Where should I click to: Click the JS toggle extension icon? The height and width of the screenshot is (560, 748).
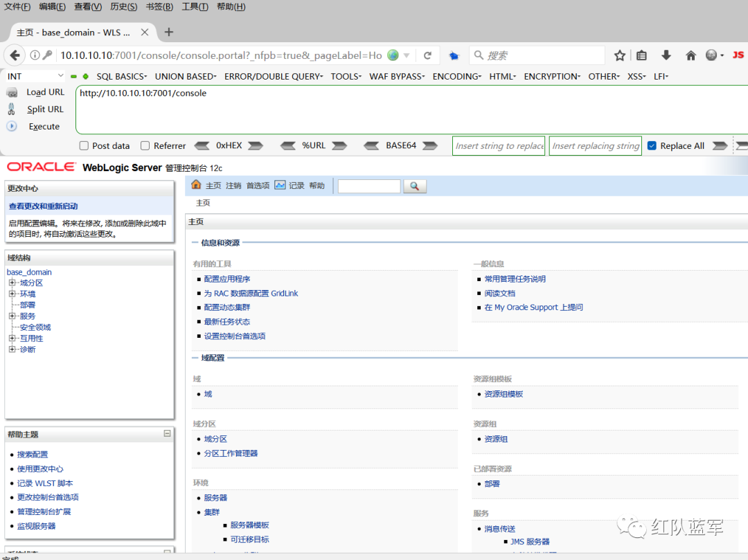[x=738, y=55]
